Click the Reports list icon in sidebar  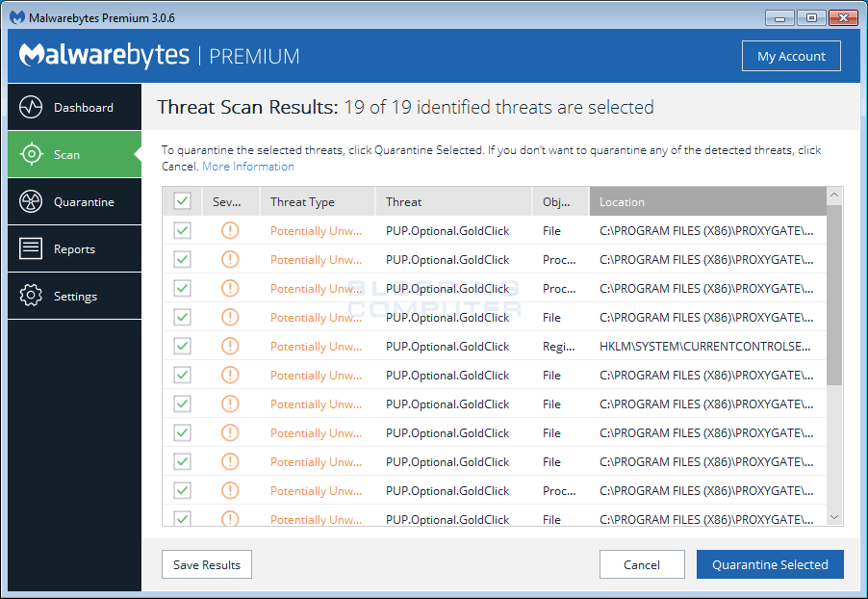[31, 248]
